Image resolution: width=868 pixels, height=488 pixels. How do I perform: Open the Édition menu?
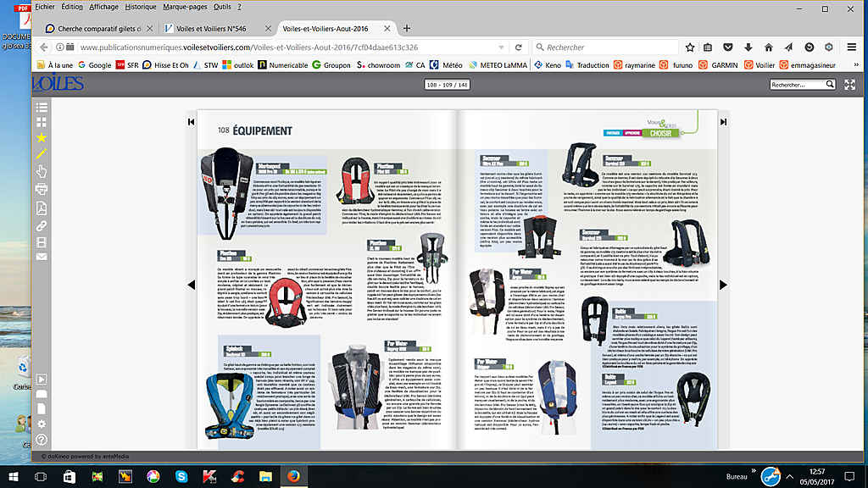point(72,7)
